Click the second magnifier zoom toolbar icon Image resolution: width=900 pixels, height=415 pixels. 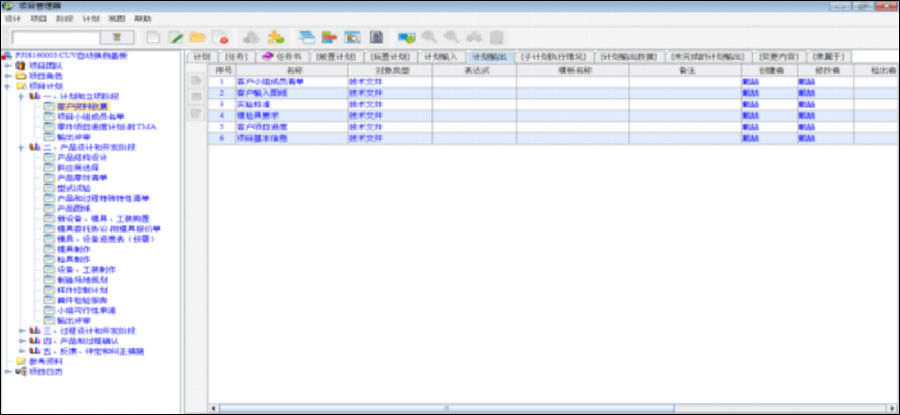(x=452, y=37)
